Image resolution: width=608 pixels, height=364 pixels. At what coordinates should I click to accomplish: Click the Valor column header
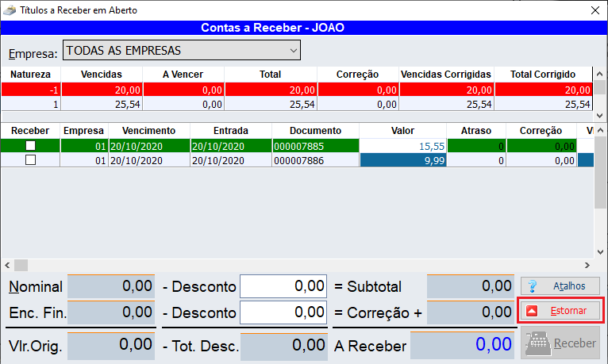coord(402,131)
